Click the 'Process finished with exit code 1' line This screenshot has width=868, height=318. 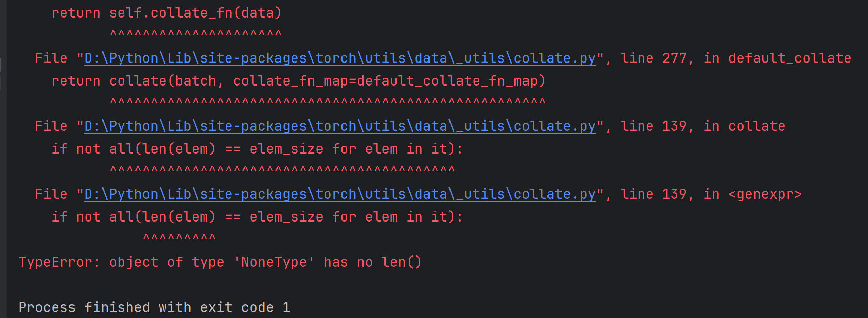coord(154,307)
